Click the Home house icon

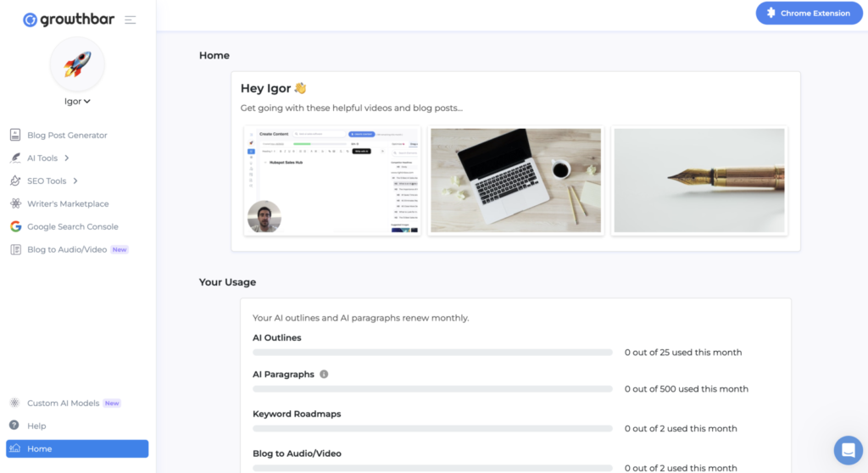click(15, 448)
